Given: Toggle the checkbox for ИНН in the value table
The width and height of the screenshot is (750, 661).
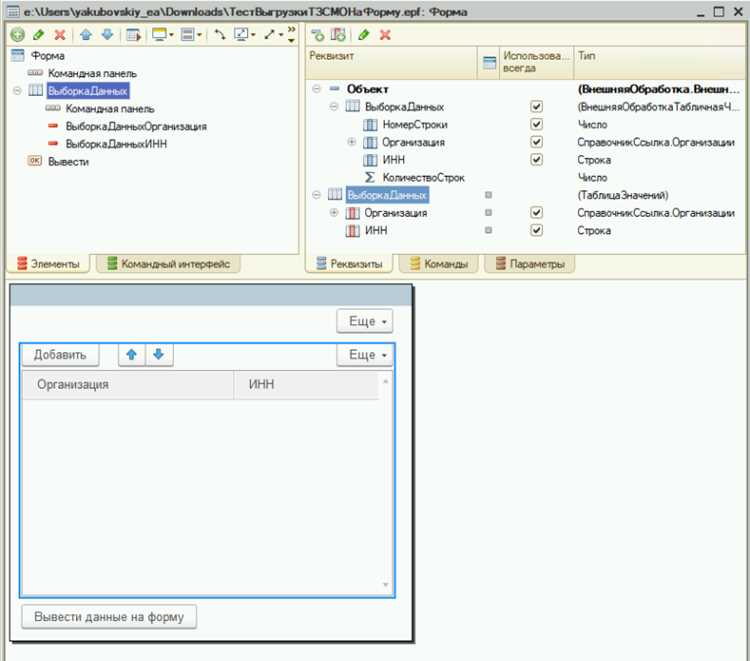Looking at the screenshot, I should [x=537, y=230].
